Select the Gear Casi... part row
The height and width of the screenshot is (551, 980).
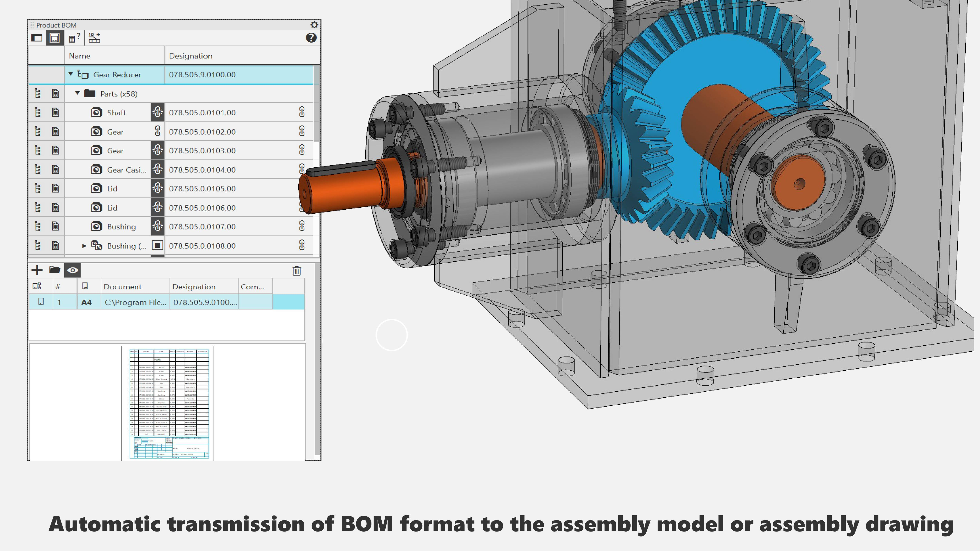[x=171, y=170]
